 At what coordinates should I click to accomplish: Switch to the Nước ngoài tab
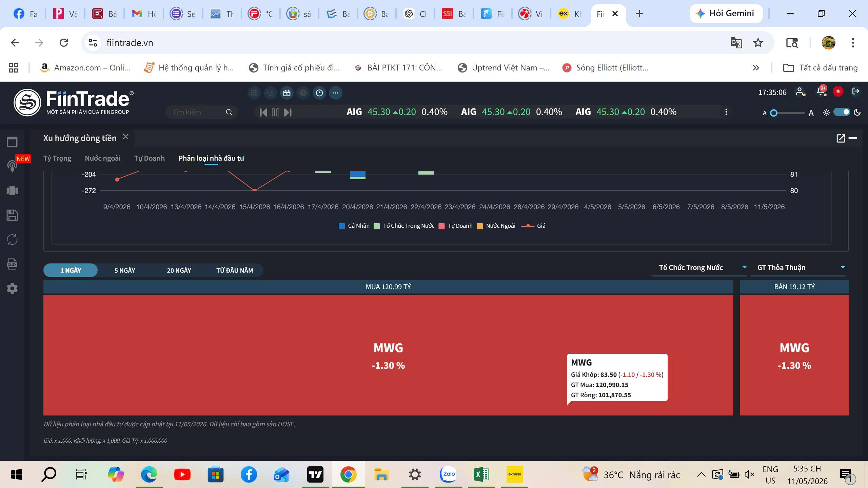[103, 158]
